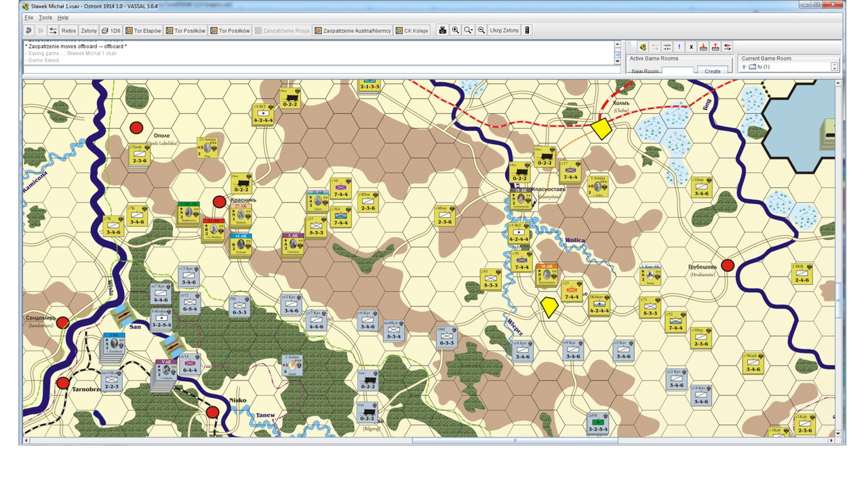The height and width of the screenshot is (487, 868).
Task: Click the 'Game Saved' chat log line
Action: [x=43, y=60]
